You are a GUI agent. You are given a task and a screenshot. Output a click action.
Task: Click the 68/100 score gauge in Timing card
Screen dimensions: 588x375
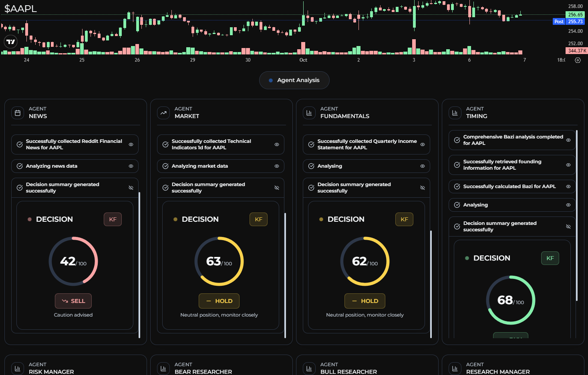[x=511, y=300]
